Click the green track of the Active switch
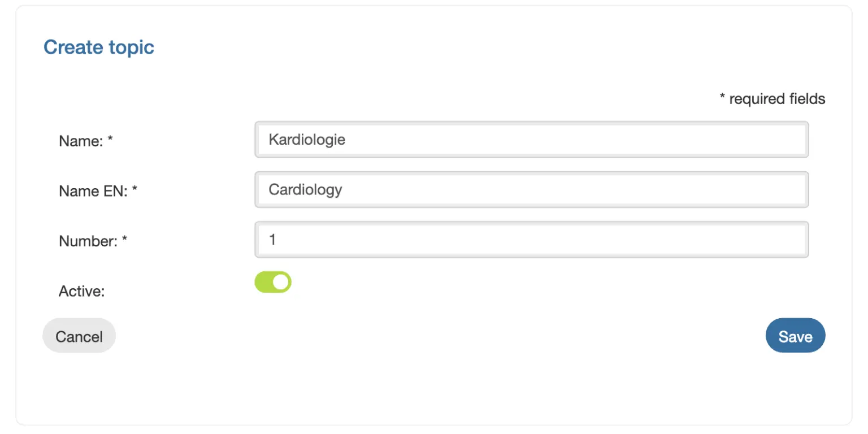Screen dimensions: 868x434 (263, 282)
